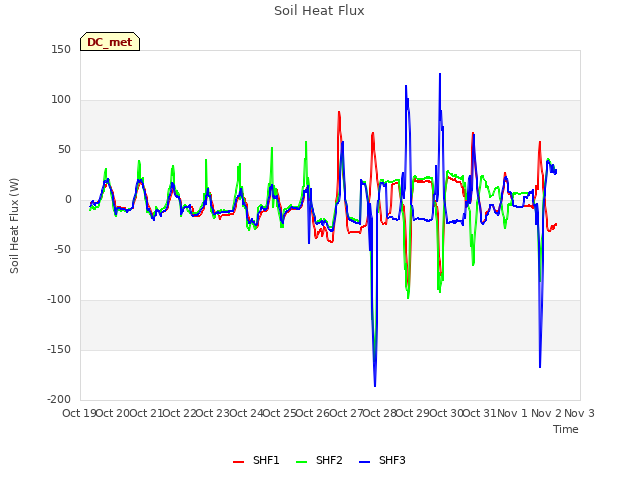640x480 pixels.
Task: Click the Time axis label
Action: click(566, 429)
